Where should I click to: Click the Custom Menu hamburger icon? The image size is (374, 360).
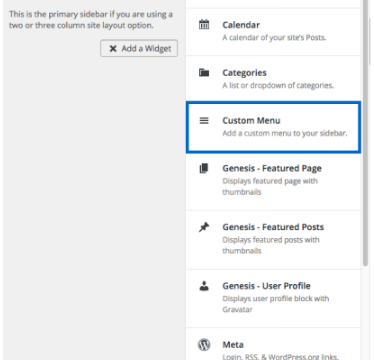204,120
